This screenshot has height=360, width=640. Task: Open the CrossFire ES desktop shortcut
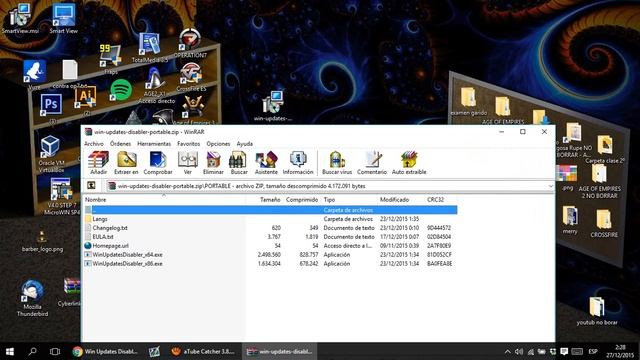(191, 77)
